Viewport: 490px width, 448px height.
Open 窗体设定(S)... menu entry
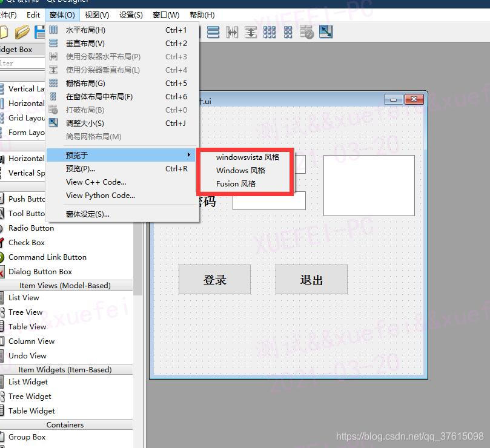(x=122, y=214)
